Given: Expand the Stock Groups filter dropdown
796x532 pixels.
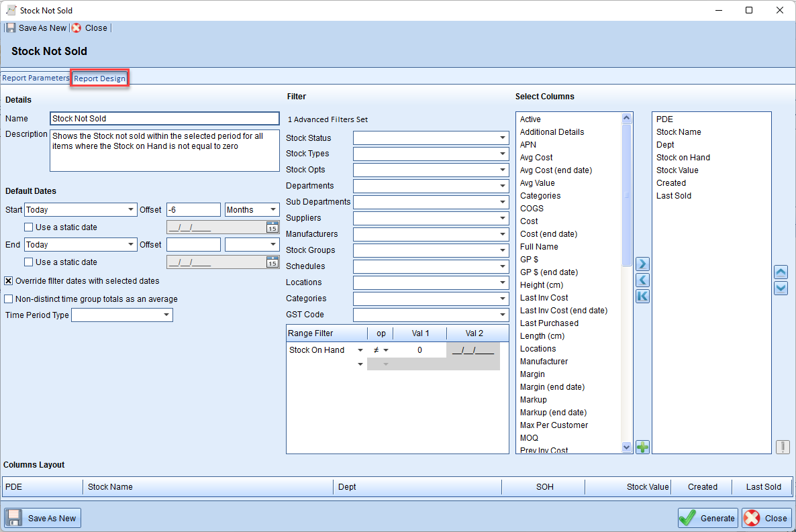Looking at the screenshot, I should [503, 250].
